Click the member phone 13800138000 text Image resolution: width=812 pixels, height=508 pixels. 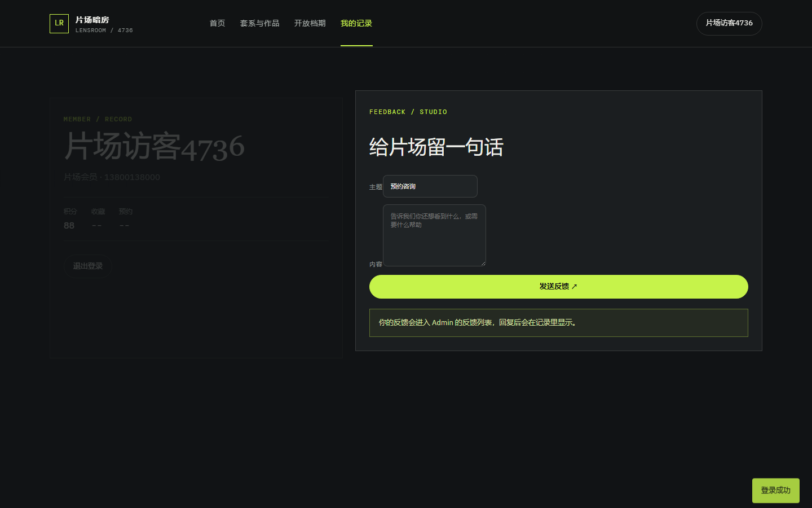[x=132, y=177]
